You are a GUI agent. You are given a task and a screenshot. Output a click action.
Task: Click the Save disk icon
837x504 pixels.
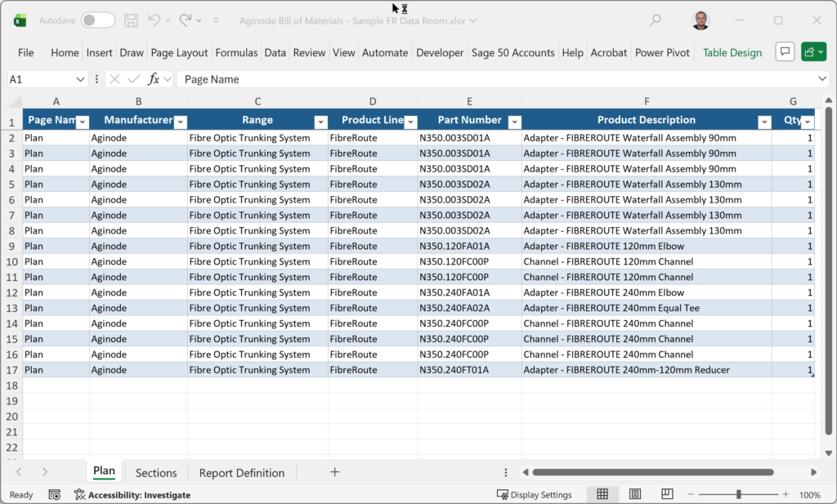point(131,20)
